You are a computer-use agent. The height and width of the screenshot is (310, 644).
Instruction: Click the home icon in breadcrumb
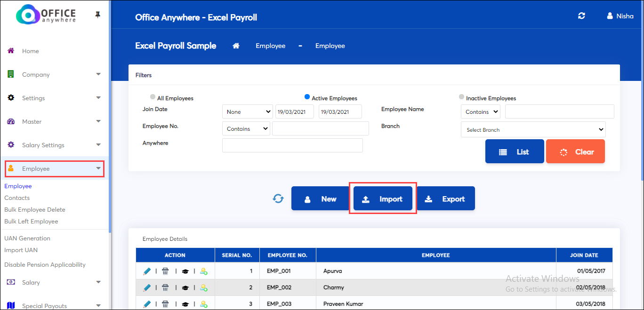point(236,46)
